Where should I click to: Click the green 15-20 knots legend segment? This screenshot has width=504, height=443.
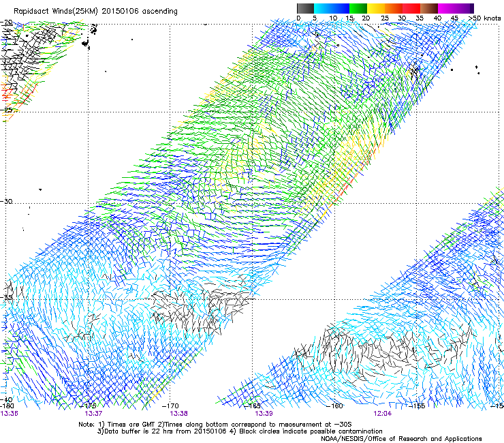click(358, 8)
